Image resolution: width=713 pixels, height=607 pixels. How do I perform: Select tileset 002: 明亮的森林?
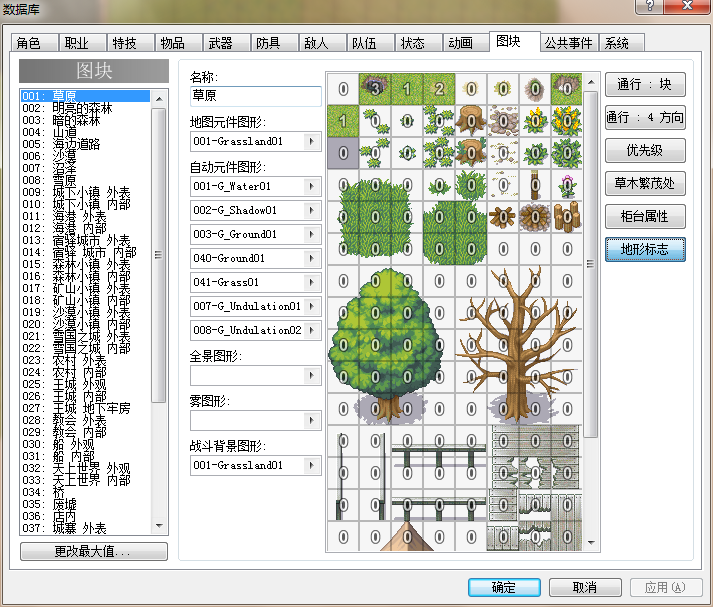coord(85,108)
